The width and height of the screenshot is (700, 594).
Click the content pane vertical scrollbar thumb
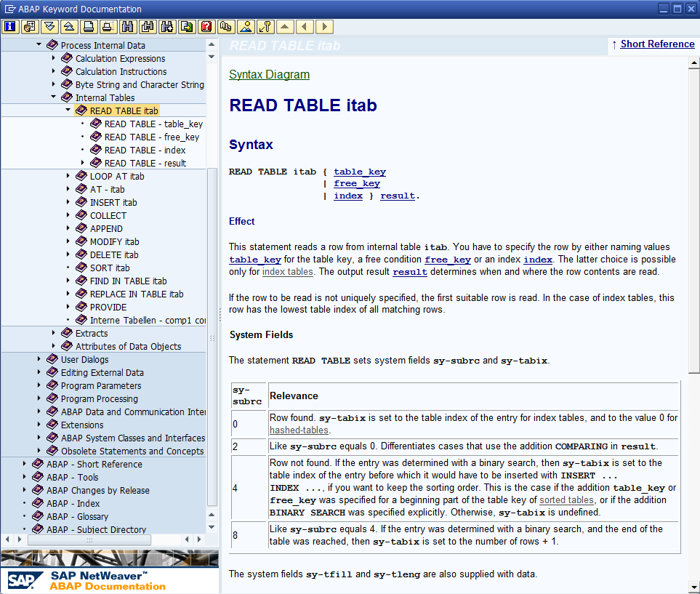[x=693, y=221]
